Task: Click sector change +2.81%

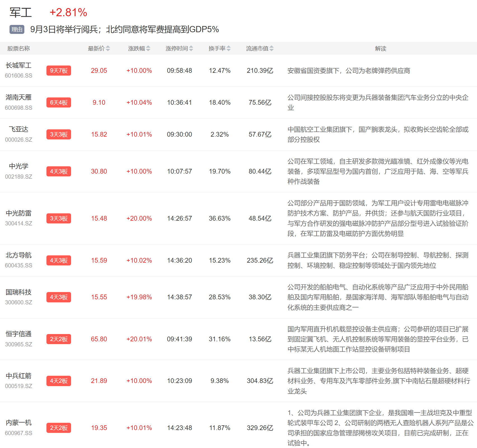Action: coord(68,13)
